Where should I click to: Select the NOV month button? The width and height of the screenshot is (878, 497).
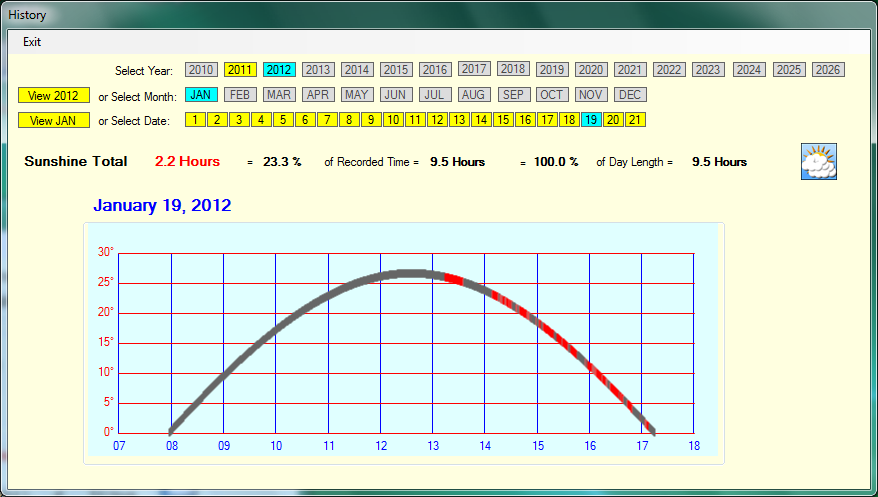click(591, 95)
